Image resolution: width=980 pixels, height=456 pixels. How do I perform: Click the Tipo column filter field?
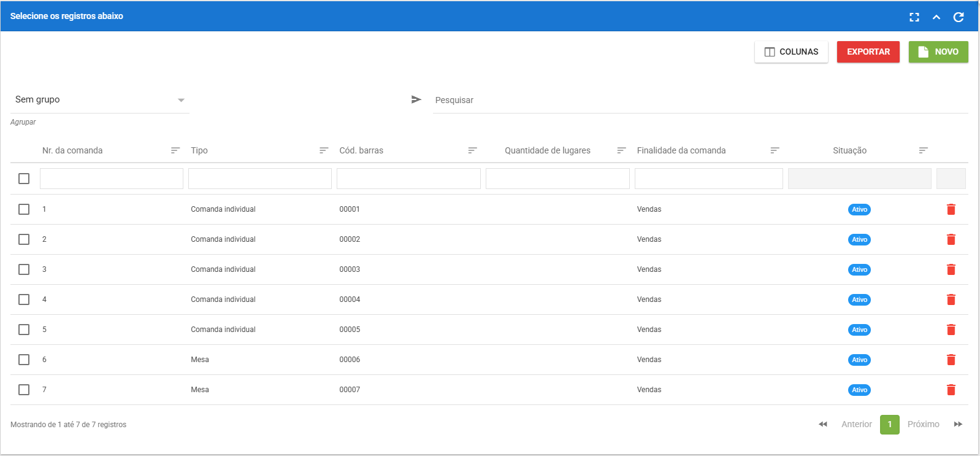coord(260,179)
